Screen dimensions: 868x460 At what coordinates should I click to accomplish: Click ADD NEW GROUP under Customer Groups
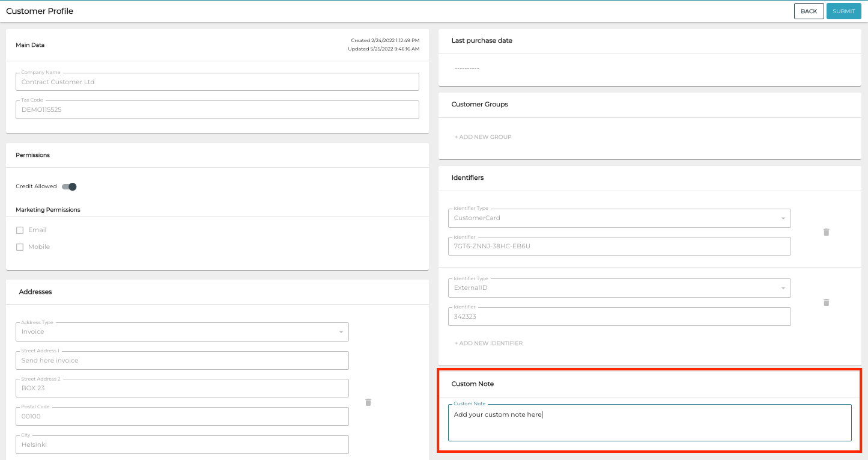click(483, 136)
